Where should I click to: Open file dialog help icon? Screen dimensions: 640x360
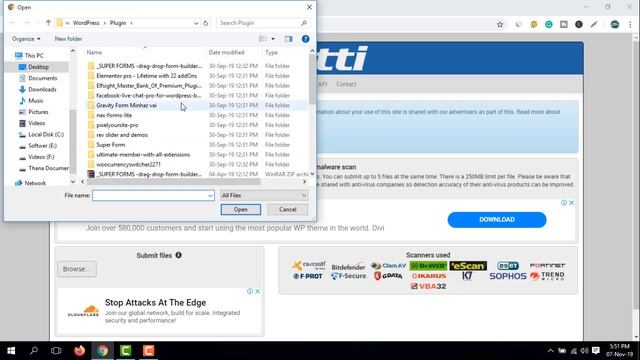point(305,39)
